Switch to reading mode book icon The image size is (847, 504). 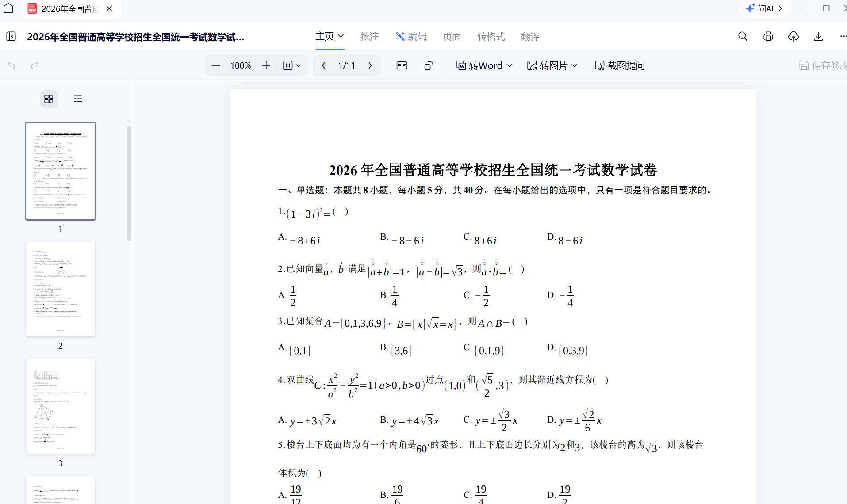tap(402, 65)
